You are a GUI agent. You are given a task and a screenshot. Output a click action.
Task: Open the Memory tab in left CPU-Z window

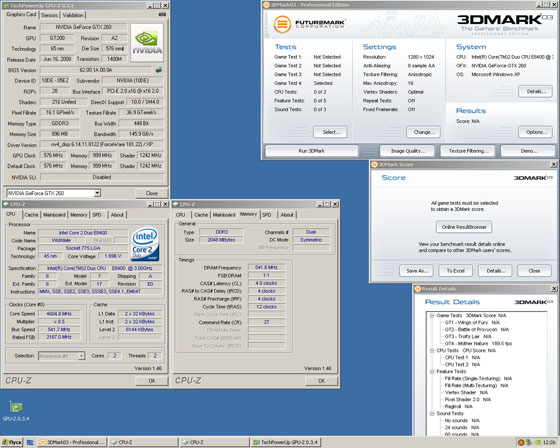tap(79, 215)
